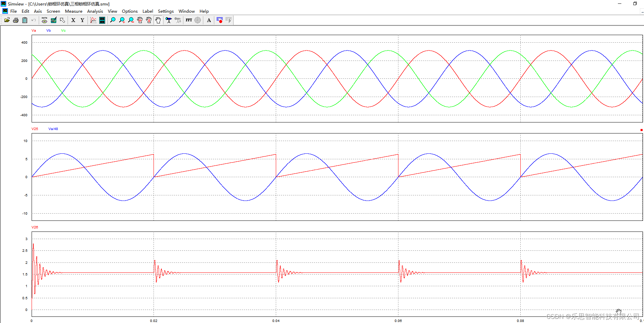Click the grayed playback screen icon
This screenshot has width=644, height=323.
229,20
